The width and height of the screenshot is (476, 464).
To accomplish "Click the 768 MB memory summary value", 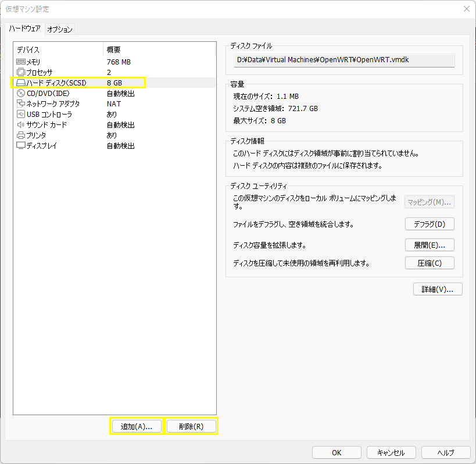I will coord(119,62).
